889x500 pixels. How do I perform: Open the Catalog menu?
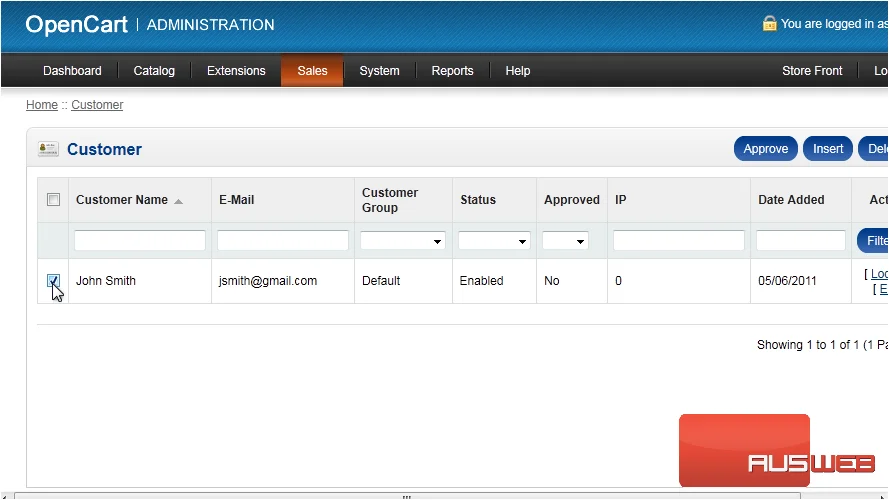point(154,71)
